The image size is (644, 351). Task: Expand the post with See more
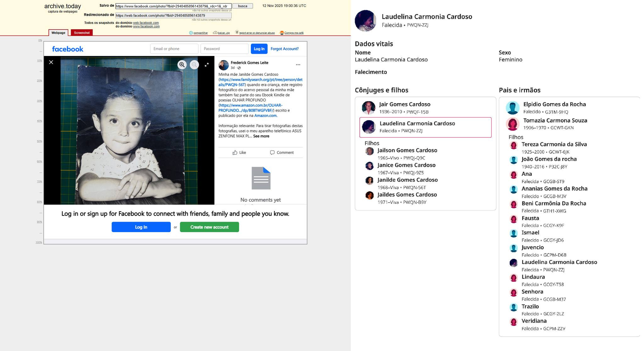pos(261,136)
